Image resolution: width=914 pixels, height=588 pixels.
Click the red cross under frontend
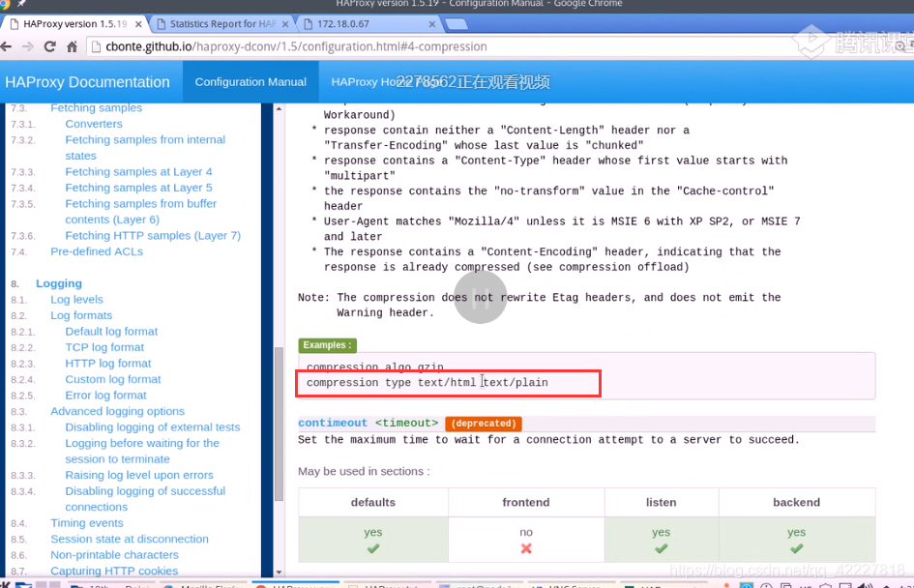pyautogui.click(x=526, y=548)
